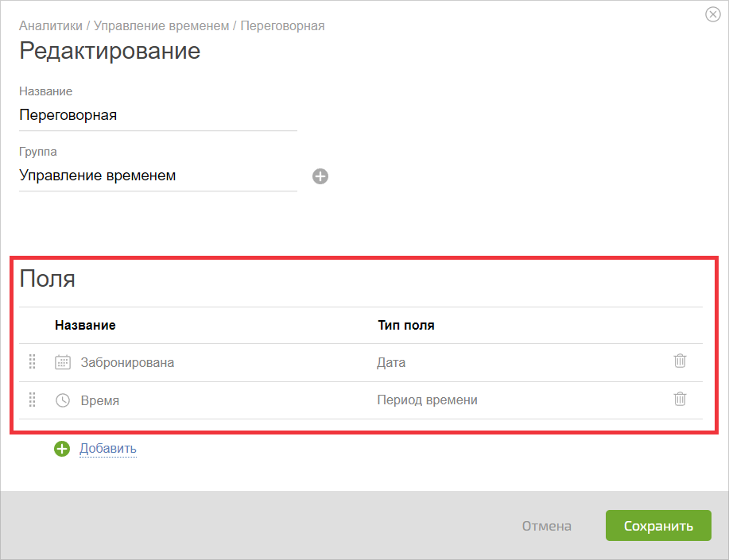Click the calendar icon beside Забронирована

click(63, 362)
